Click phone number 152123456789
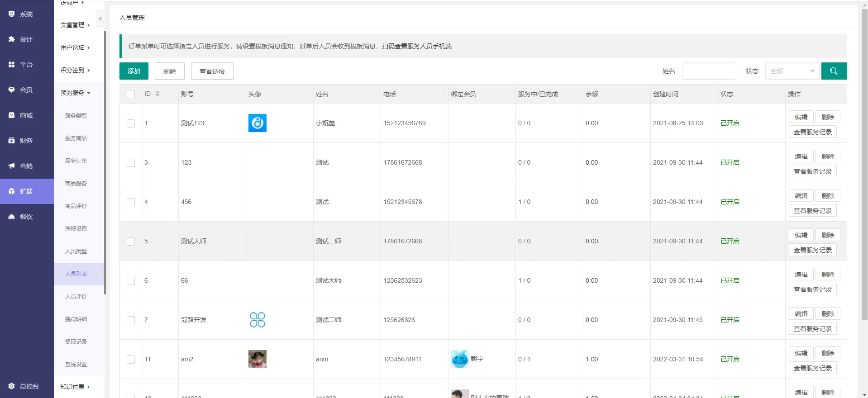The width and height of the screenshot is (868, 398). tap(405, 123)
